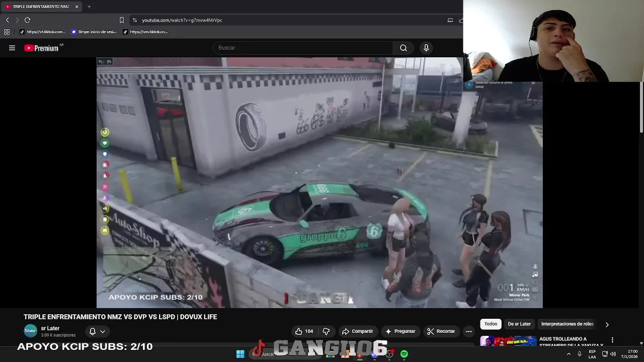This screenshot has height=362, width=644.
Task: Click the cast media icon in address bar
Action: click(x=450, y=20)
